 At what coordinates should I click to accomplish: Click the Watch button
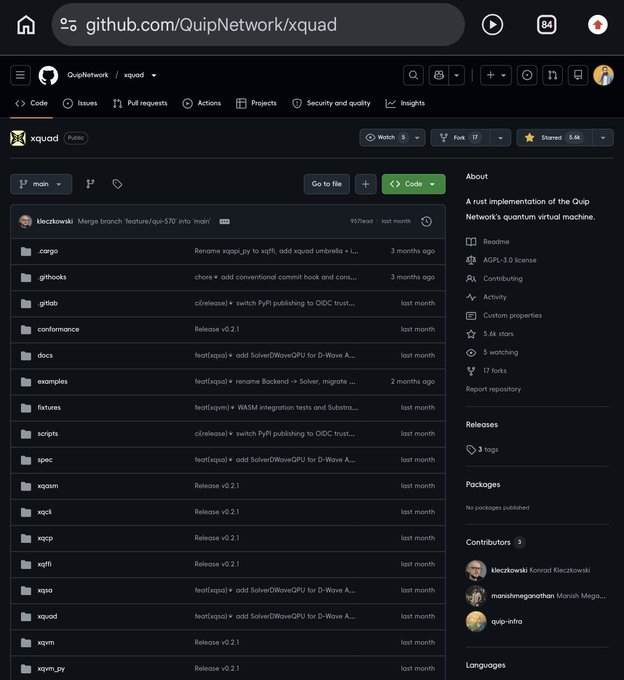[384, 137]
